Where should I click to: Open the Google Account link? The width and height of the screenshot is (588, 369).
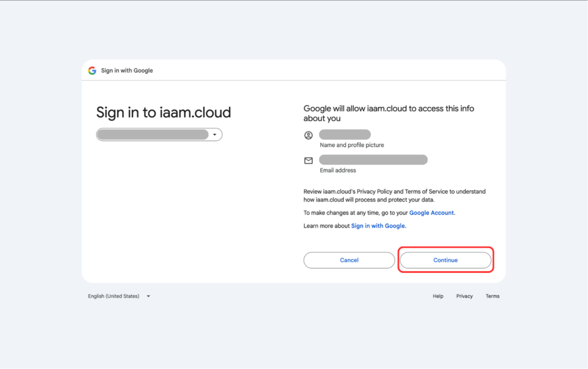[x=432, y=213]
